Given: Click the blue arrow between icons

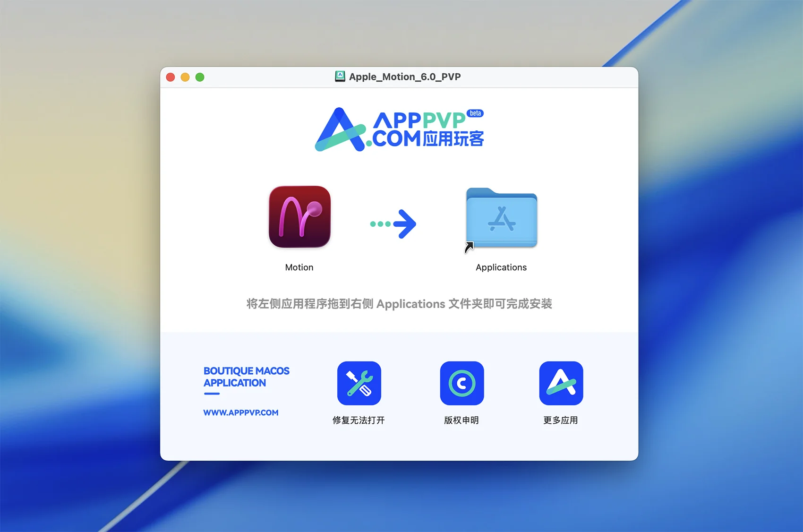Looking at the screenshot, I should (393, 224).
